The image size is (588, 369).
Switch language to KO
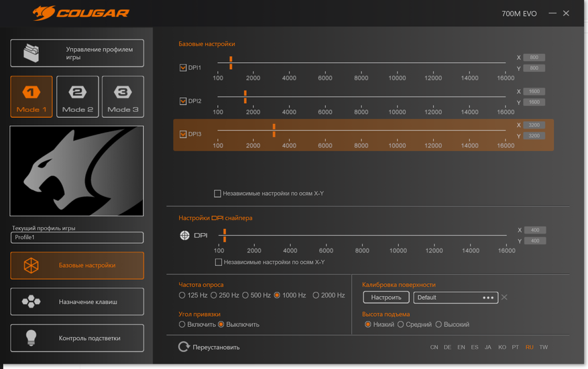pos(502,348)
